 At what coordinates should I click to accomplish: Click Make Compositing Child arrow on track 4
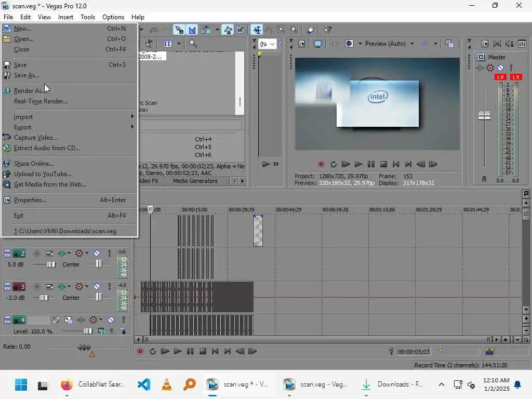pyautogui.click(x=123, y=331)
